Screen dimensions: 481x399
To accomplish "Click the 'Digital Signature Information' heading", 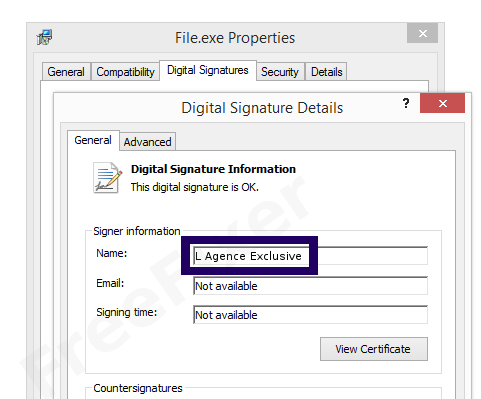I will (x=213, y=169).
